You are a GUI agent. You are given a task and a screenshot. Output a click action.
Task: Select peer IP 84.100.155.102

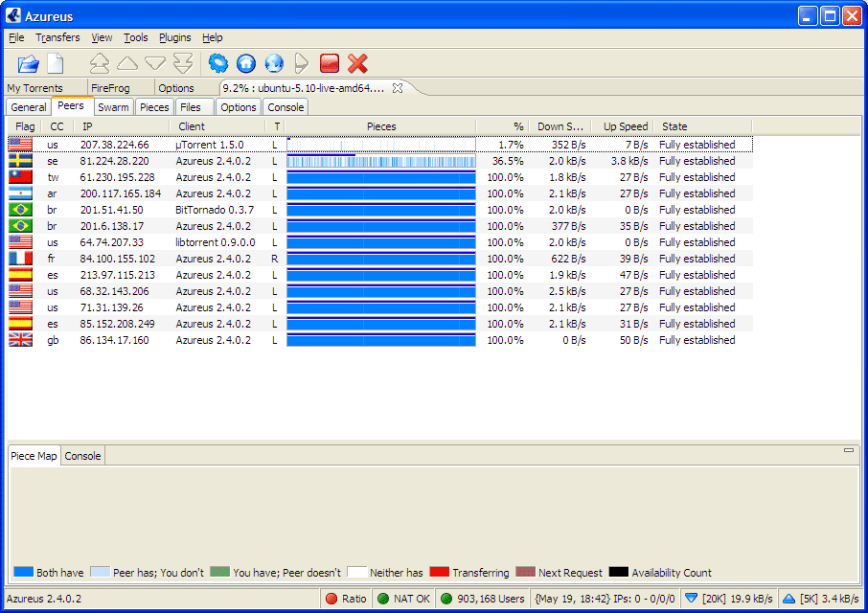(x=117, y=259)
